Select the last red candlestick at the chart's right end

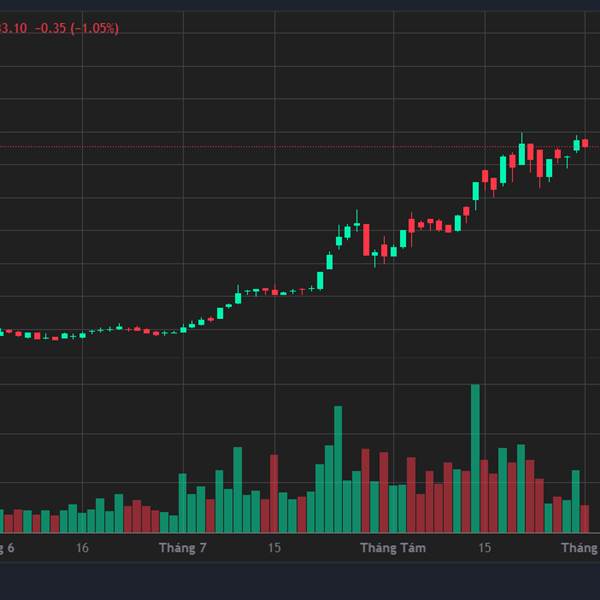[x=585, y=143]
